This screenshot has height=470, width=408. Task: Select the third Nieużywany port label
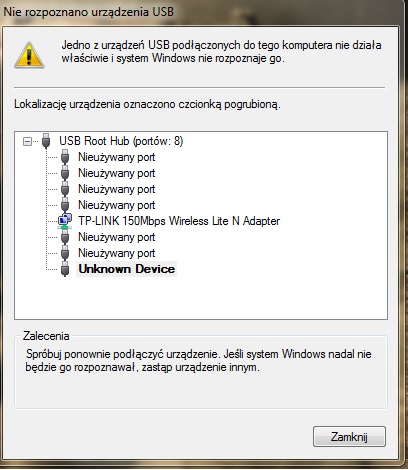(x=117, y=189)
